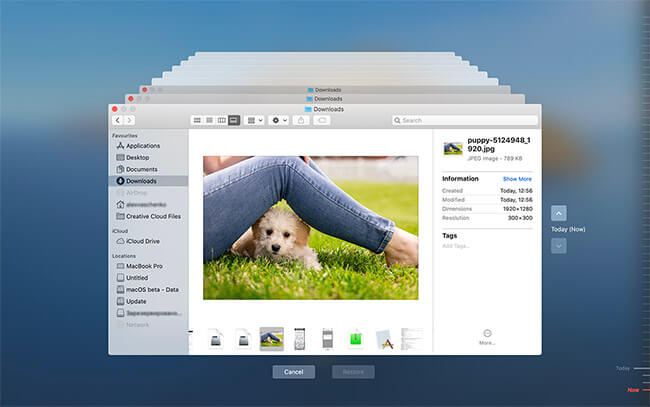Open the gear action menu

point(279,120)
